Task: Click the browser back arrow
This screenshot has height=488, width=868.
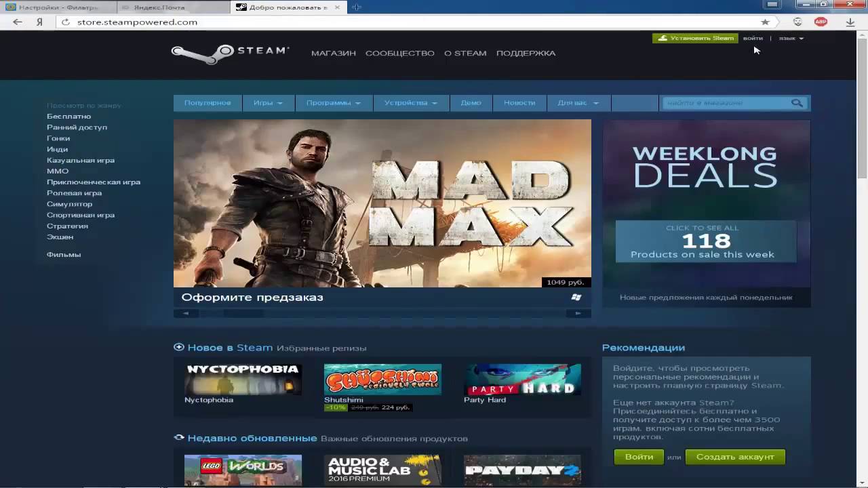Action: pyautogui.click(x=18, y=22)
